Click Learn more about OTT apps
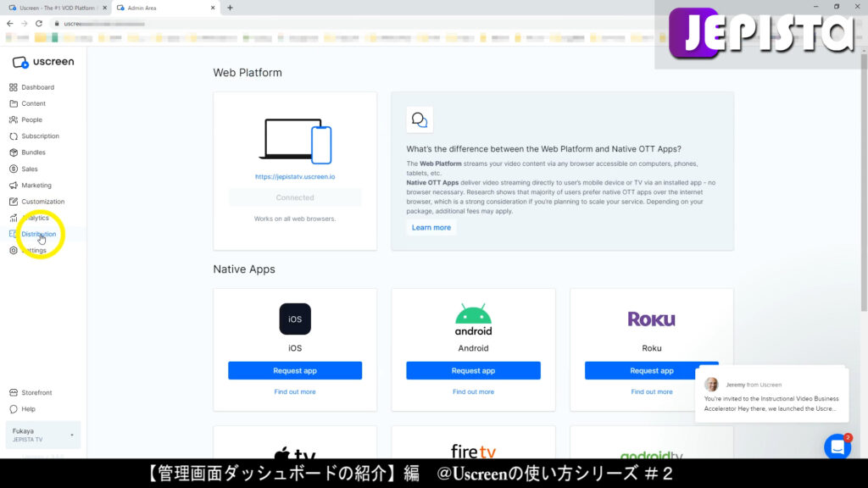 click(x=431, y=227)
